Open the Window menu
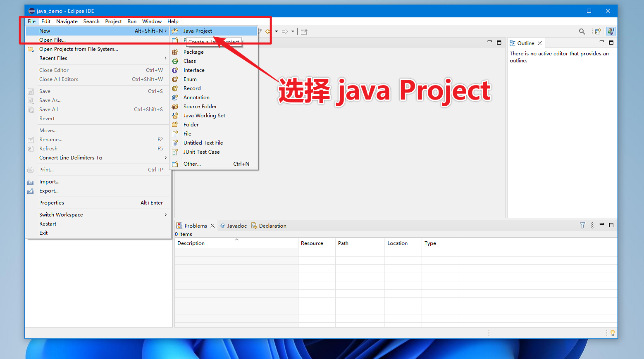The height and width of the screenshot is (359, 644). coord(152,21)
